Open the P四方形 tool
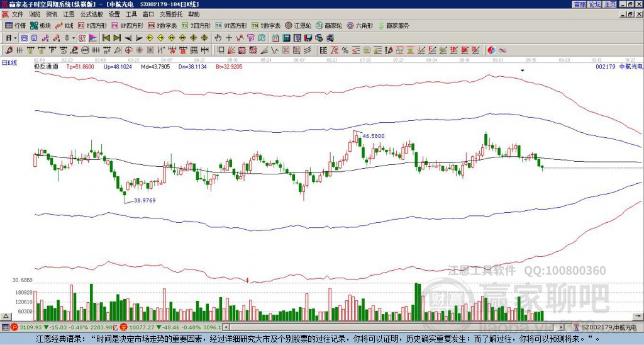 tap(92, 25)
